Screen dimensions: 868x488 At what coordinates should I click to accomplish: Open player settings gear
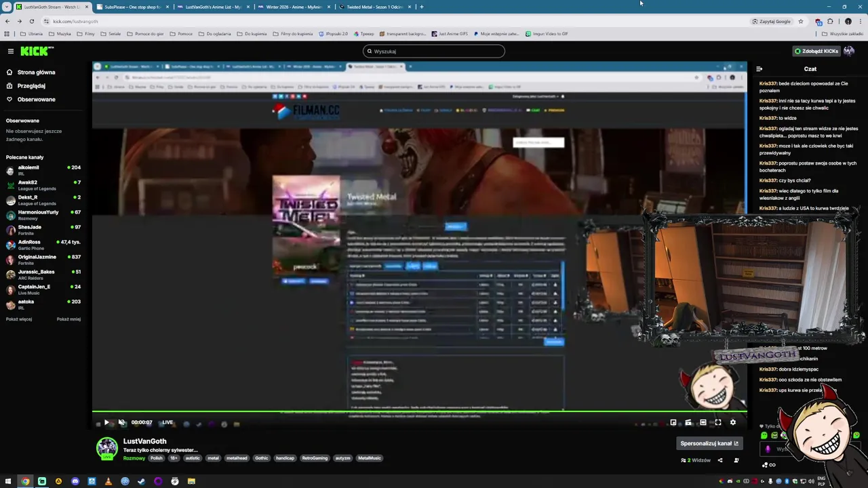tap(733, 422)
